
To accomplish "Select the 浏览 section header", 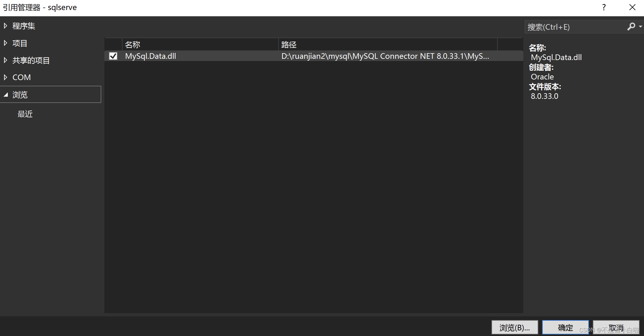I will [x=20, y=94].
